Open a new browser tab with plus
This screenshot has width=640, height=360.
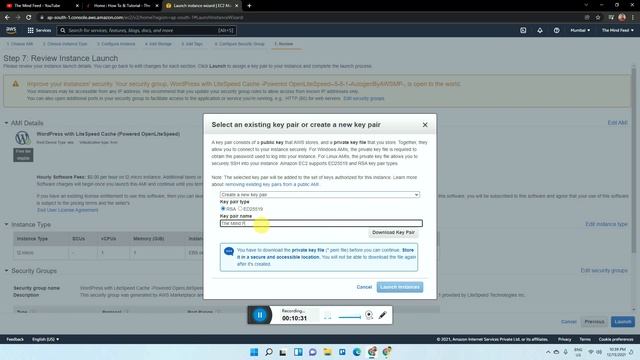click(249, 6)
